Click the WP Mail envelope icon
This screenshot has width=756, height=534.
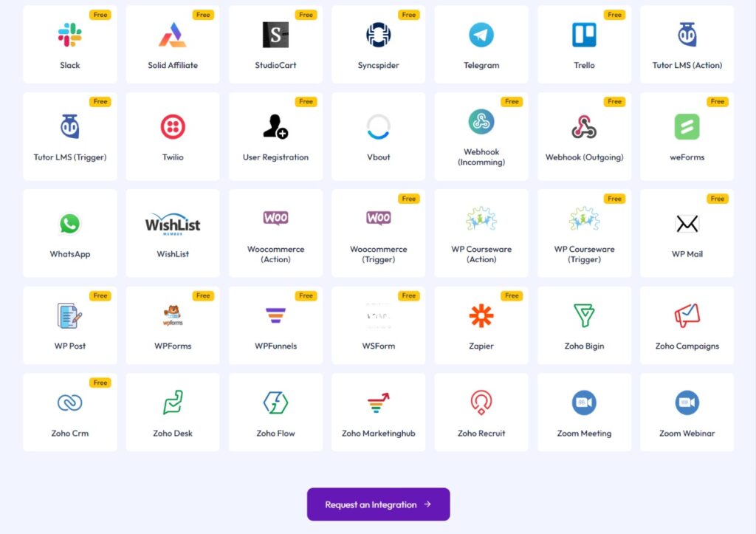pyautogui.click(x=687, y=224)
